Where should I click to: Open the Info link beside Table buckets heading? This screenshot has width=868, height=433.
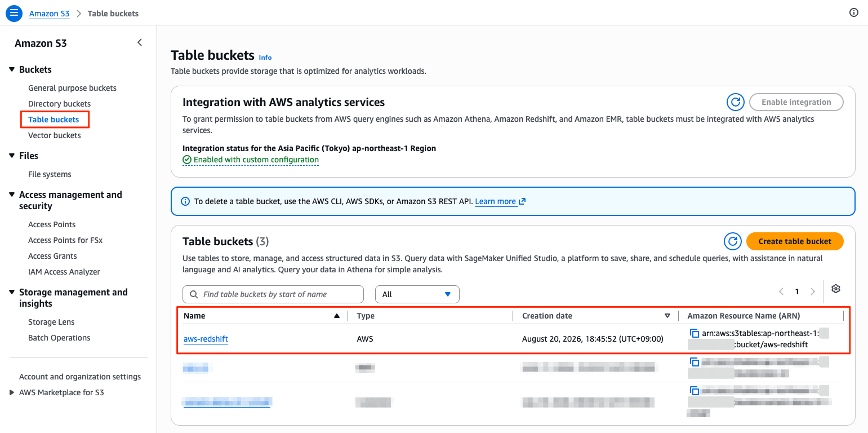tap(265, 58)
